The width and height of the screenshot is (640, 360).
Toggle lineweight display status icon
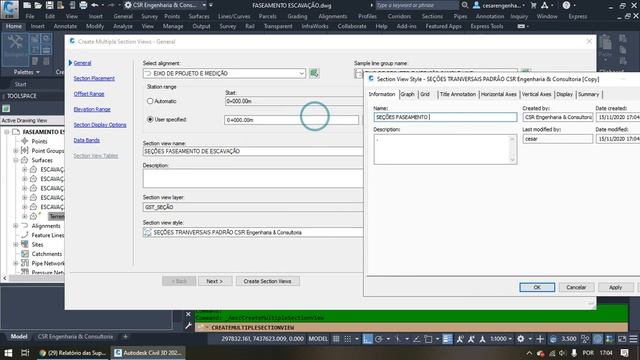447,339
